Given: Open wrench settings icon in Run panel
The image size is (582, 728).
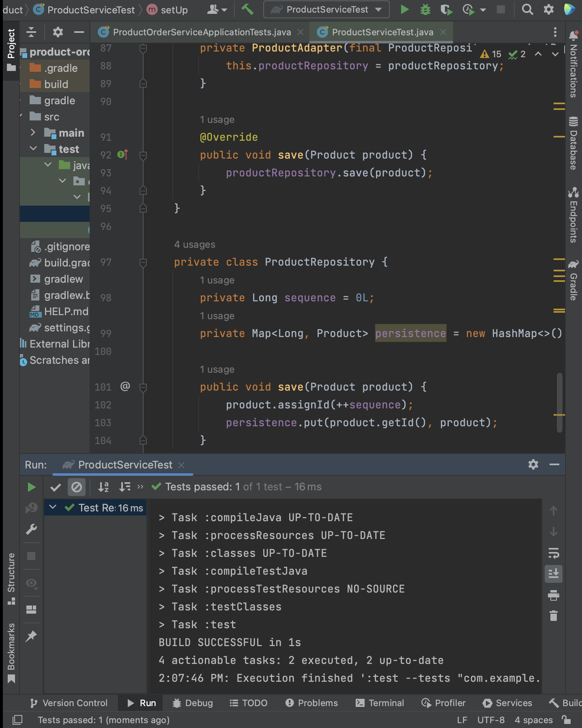Looking at the screenshot, I should point(31,529).
